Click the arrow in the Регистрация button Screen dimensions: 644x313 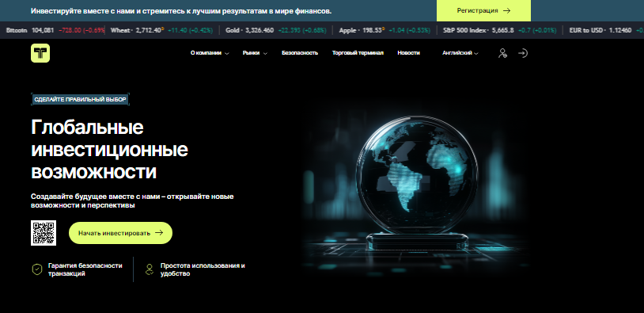point(506,10)
